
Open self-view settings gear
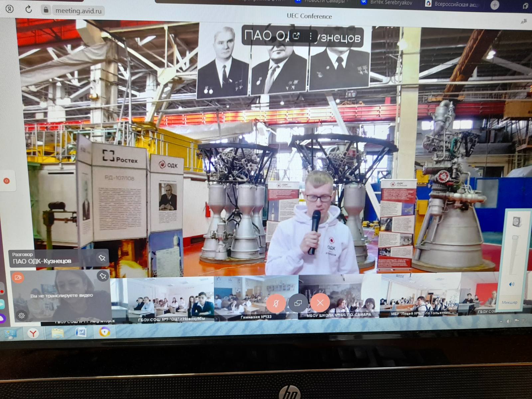pyautogui.click(x=22, y=315)
